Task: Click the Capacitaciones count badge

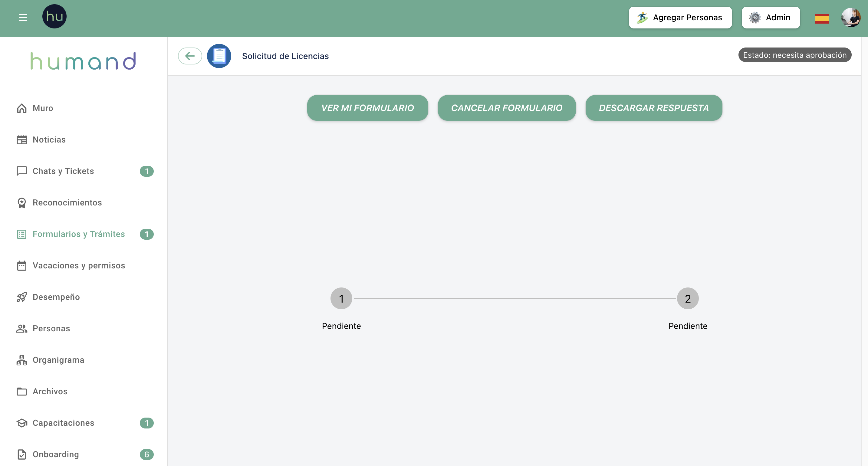Action: pos(146,423)
